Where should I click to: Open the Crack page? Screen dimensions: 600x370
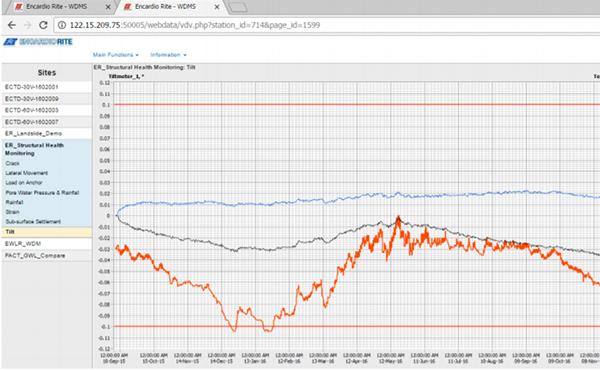coord(12,163)
